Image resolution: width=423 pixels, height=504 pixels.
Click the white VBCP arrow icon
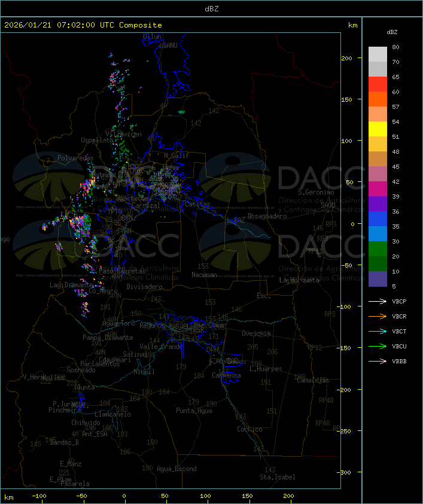coord(378,302)
